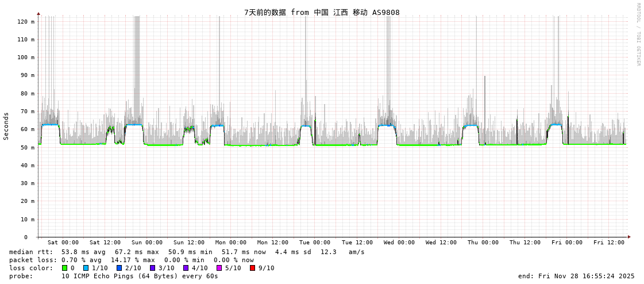Click the end timestamp Fri Nov 28

pos(576,276)
